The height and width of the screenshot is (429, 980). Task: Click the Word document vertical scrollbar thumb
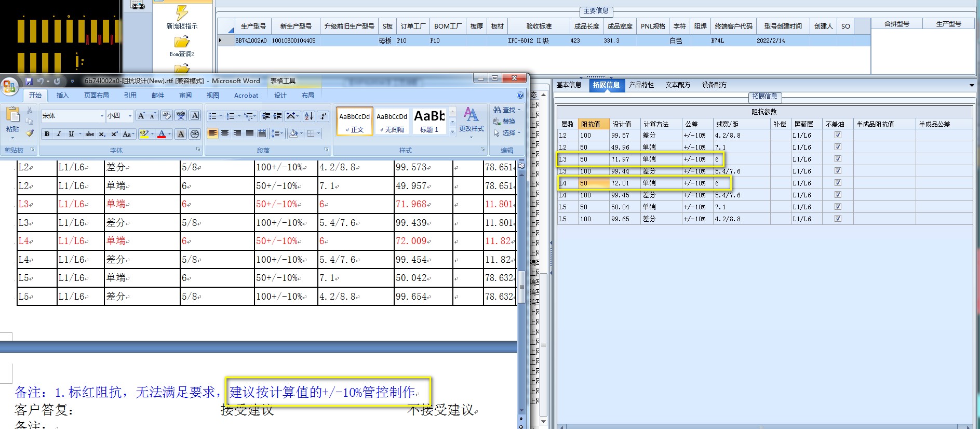point(521,287)
